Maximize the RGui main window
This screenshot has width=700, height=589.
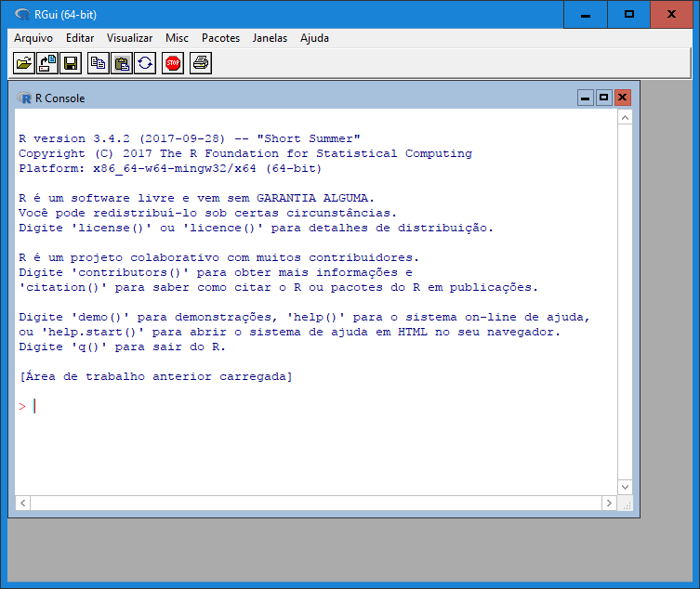click(x=629, y=14)
